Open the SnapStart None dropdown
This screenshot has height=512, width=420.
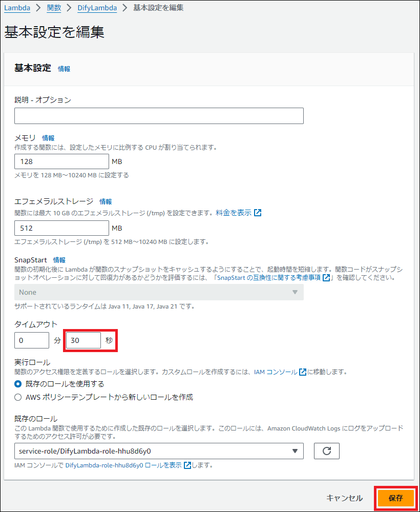(x=159, y=292)
